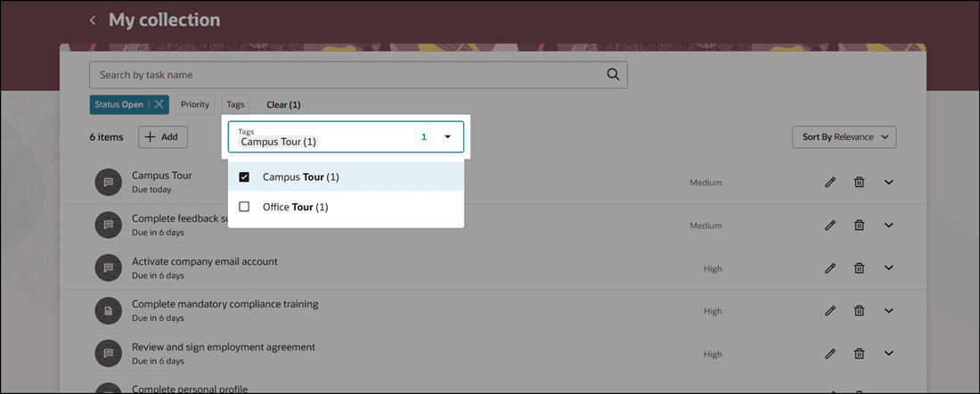Go back using the arrow beside My collection

(x=93, y=20)
